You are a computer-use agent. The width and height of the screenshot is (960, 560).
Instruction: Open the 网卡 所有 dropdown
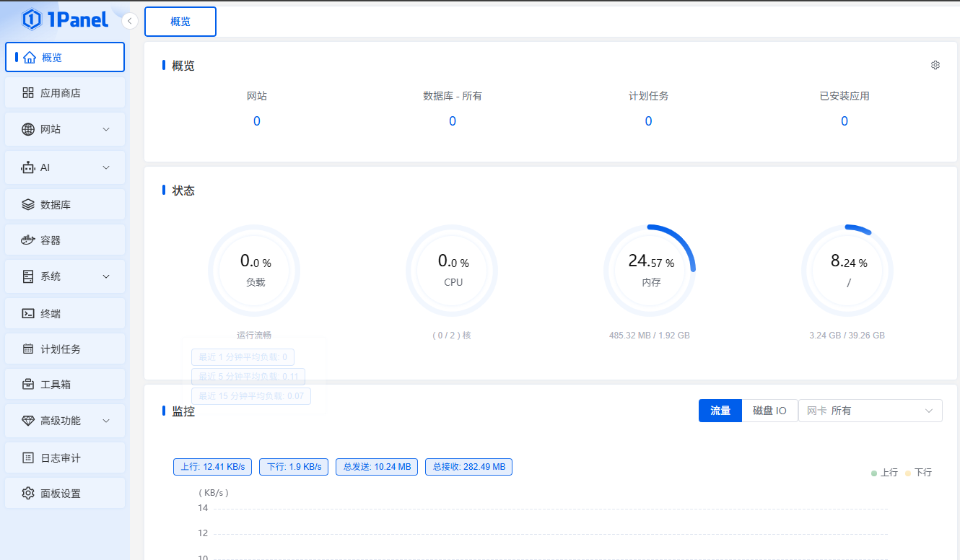click(870, 411)
